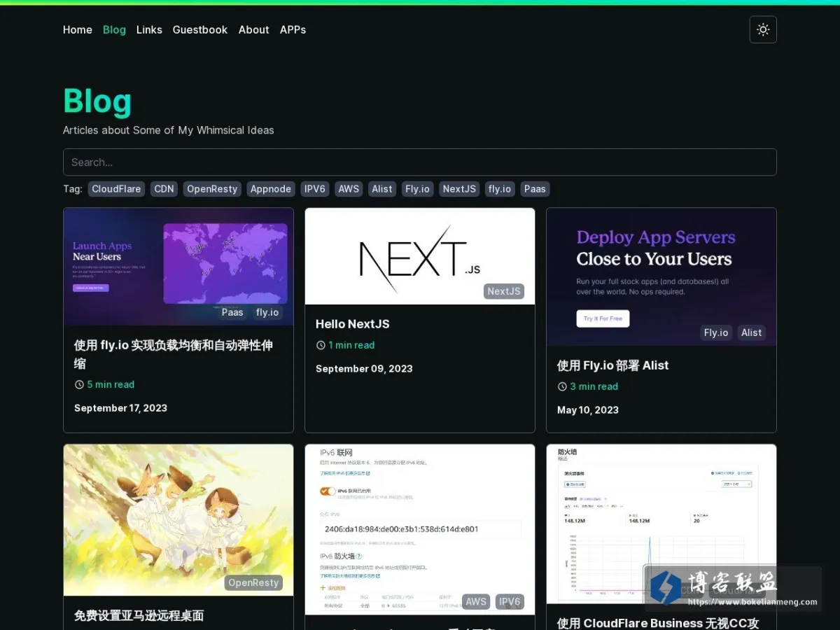Click into the Search input field

pyautogui.click(x=420, y=162)
